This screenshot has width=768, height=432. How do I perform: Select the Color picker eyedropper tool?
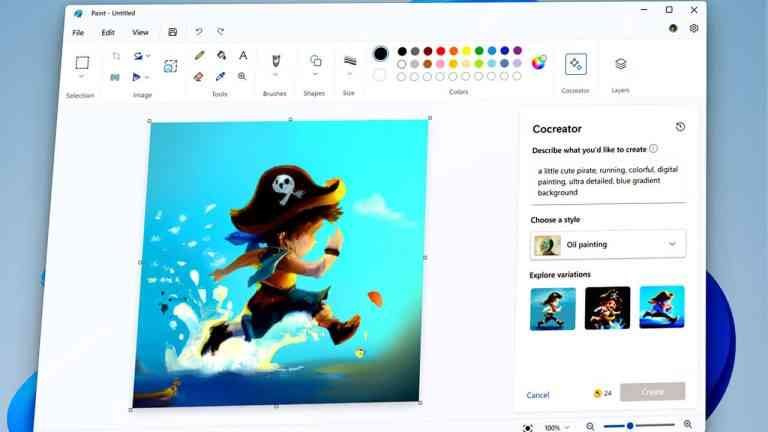click(x=220, y=76)
